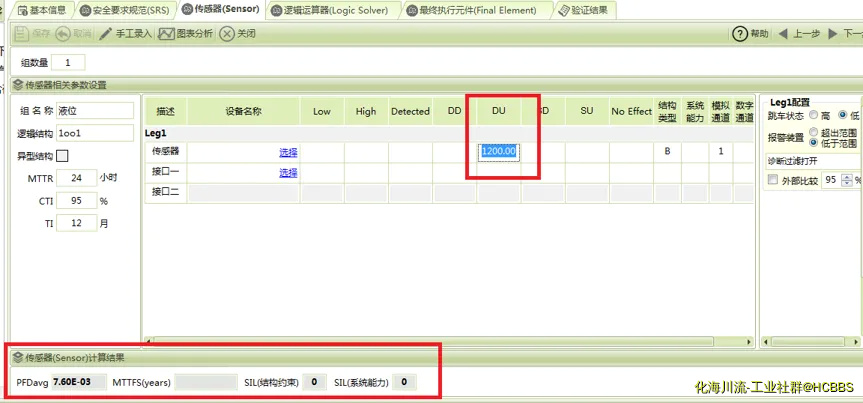Screen dimensions: 863x403
Task: Click the DU column header
Action: pos(499,111)
